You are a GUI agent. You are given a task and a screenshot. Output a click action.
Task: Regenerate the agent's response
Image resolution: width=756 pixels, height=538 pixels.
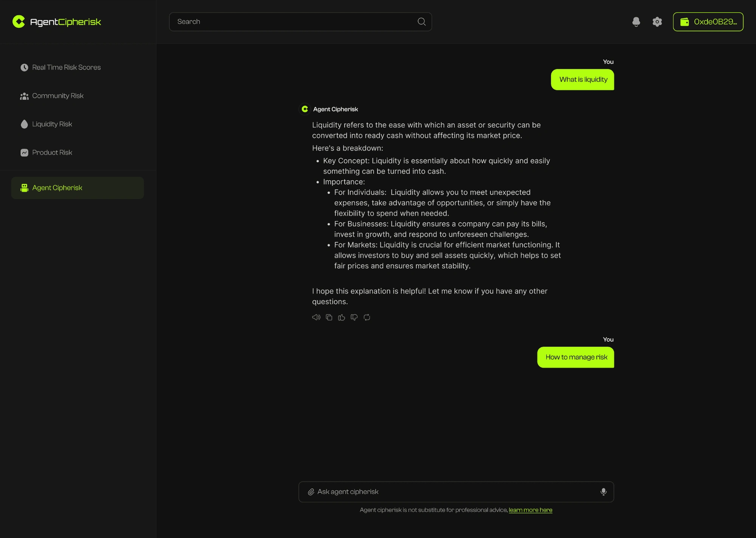click(x=367, y=317)
